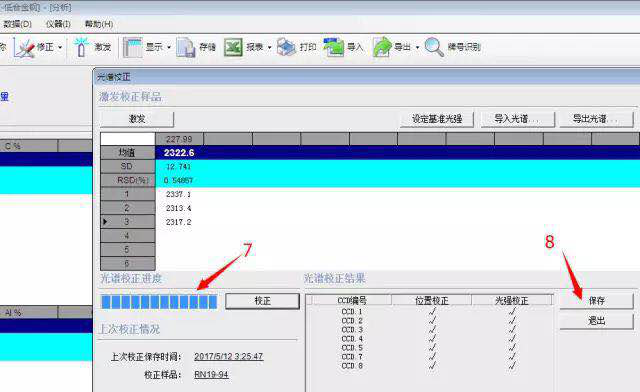Click the 修正 correction chart icon
The height and width of the screenshot is (392, 640).
(x=24, y=48)
